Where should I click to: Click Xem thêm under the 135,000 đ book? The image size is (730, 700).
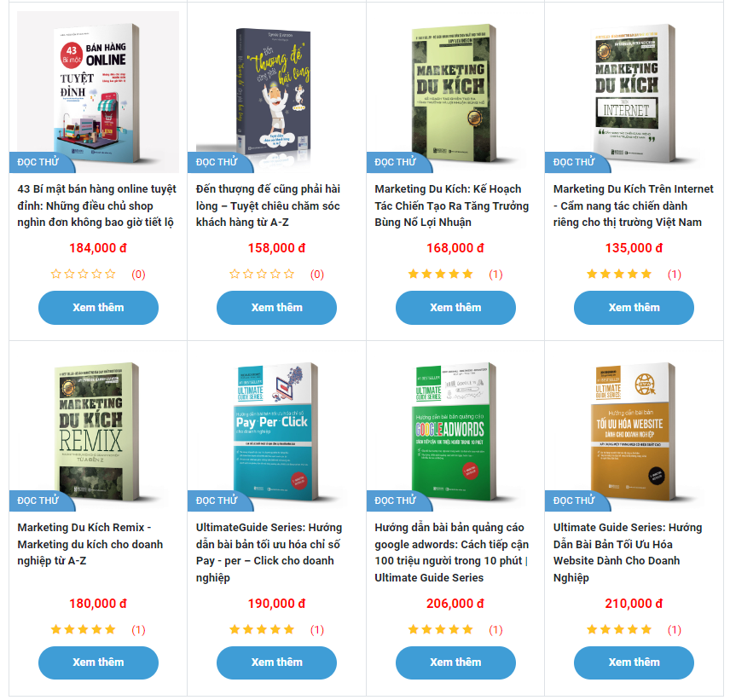point(634,308)
